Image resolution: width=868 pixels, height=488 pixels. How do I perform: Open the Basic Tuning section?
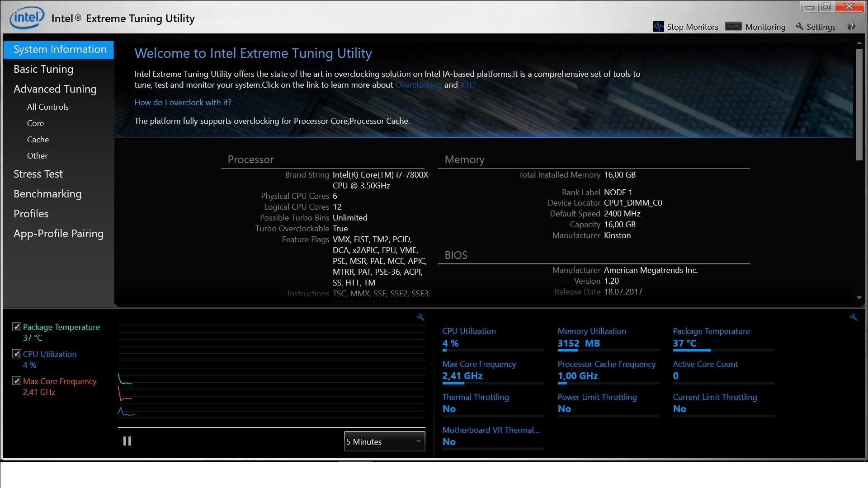(x=43, y=69)
